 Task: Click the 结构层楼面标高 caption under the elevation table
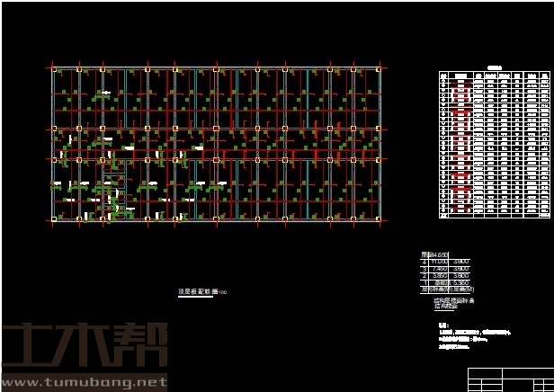tap(454, 300)
